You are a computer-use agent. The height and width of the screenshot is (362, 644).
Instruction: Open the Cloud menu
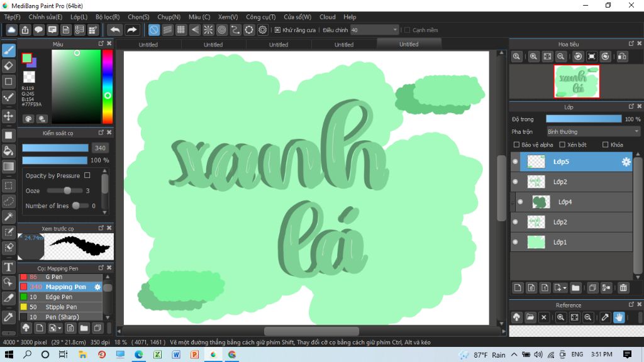coord(327,17)
